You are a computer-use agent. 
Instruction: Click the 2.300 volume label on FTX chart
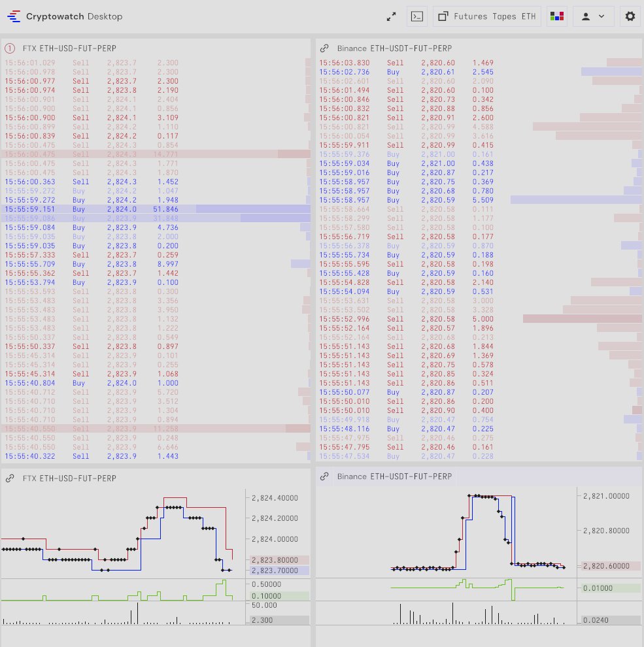pyautogui.click(x=279, y=620)
